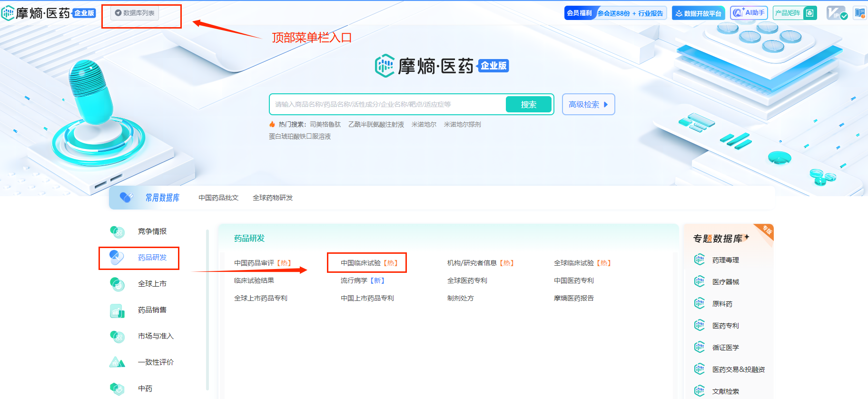The width and height of the screenshot is (868, 399).
Task: Open 全球医药专利 database
Action: [x=467, y=280]
